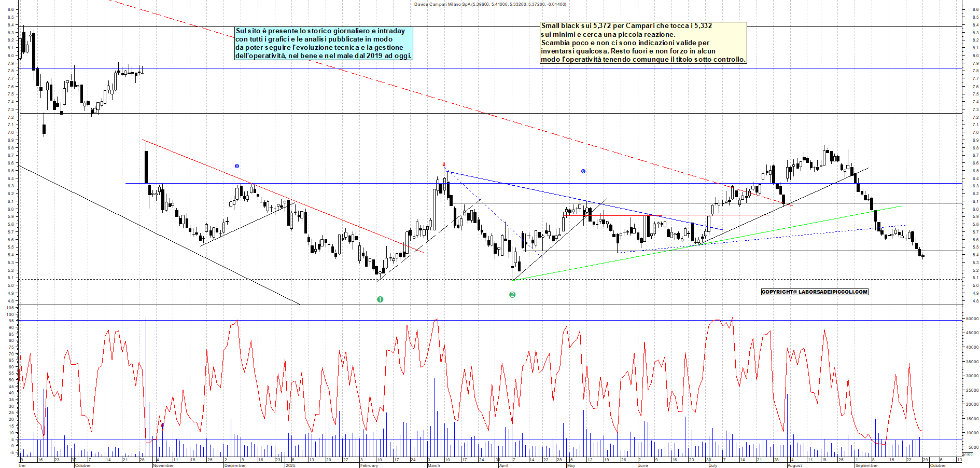Image resolution: width=980 pixels, height=468 pixels.
Task: Click the blue circle marker above December candles
Action: click(x=237, y=166)
